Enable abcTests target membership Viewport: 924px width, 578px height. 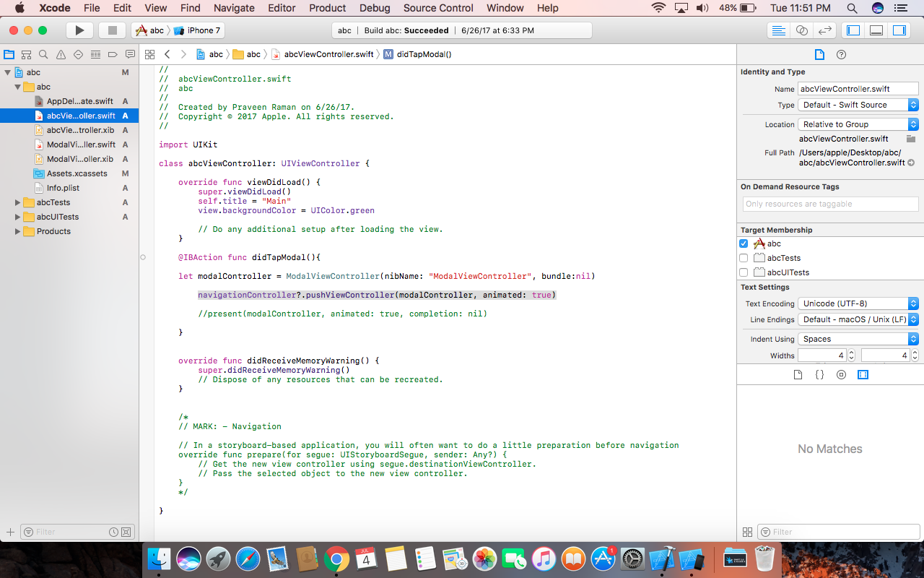[743, 258]
